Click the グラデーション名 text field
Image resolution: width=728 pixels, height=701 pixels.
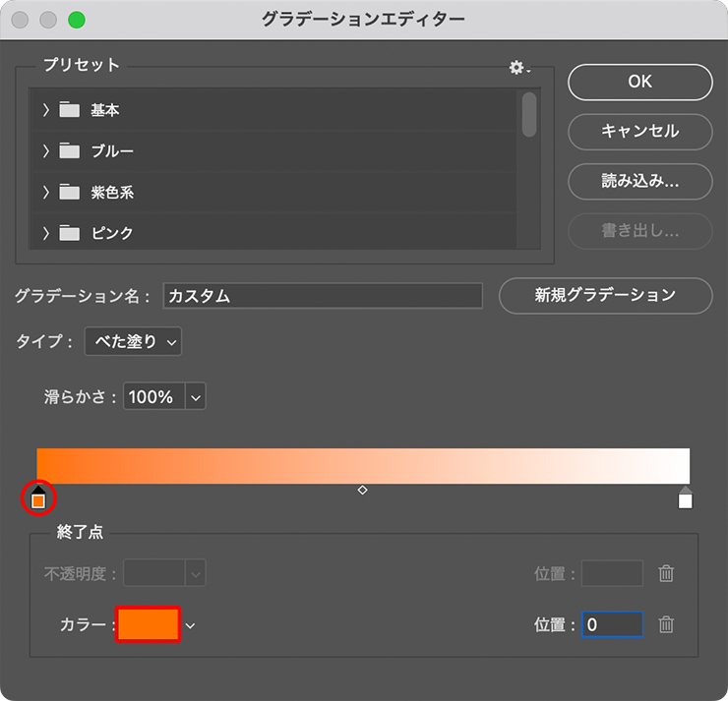(x=323, y=296)
